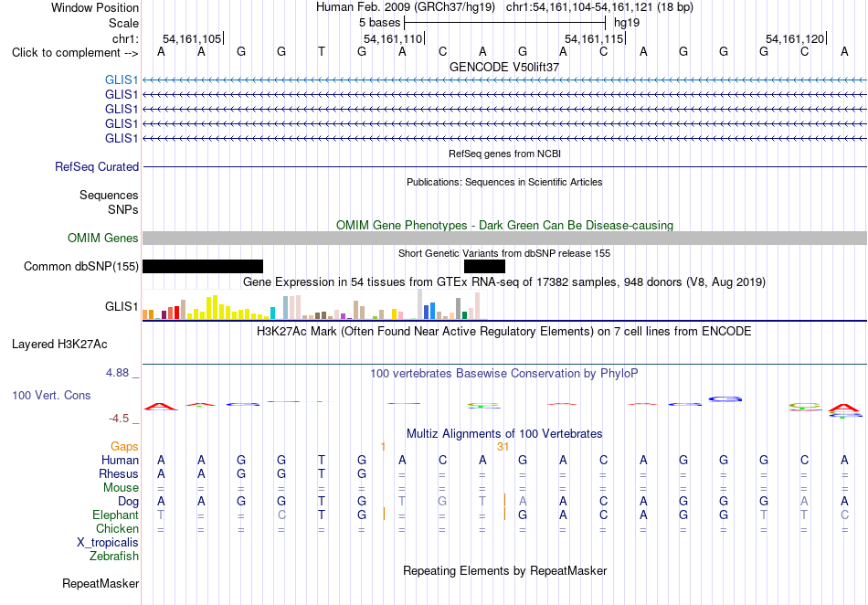This screenshot has width=868, height=605.
Task: Open the '100 Vert. Cons' track label
Action: [x=51, y=395]
